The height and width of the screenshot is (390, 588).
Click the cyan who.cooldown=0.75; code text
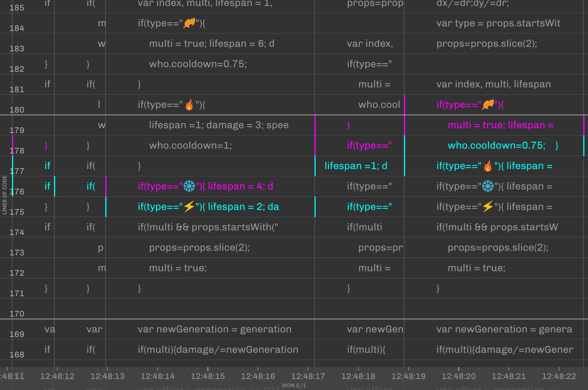[496, 145]
